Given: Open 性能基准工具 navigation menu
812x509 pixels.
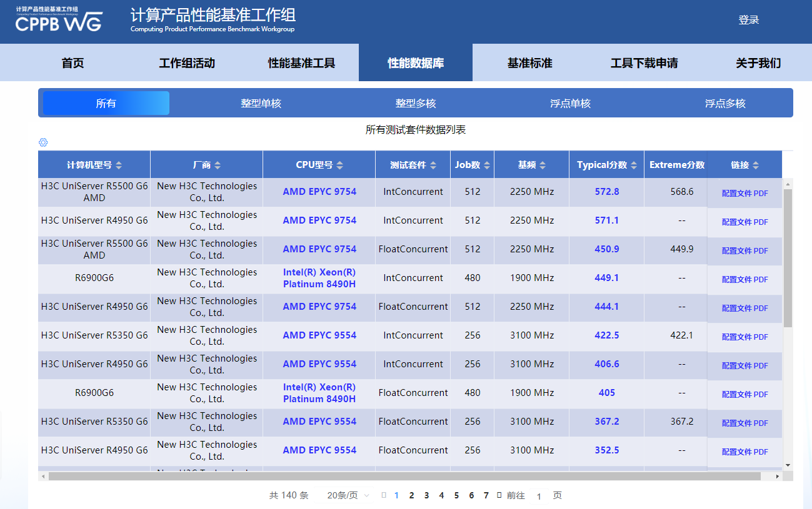Looking at the screenshot, I should click(x=301, y=63).
